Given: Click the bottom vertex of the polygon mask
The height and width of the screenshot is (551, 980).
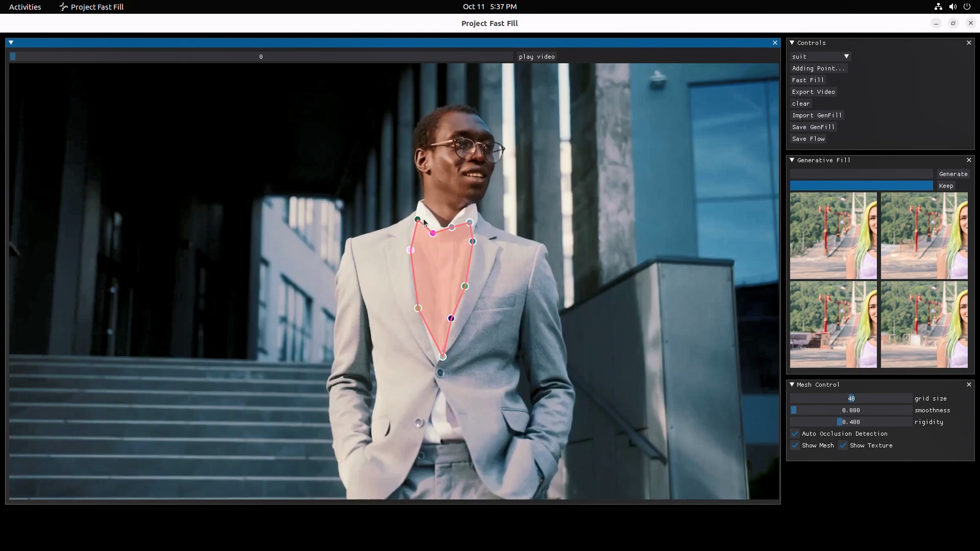Looking at the screenshot, I should [x=443, y=357].
